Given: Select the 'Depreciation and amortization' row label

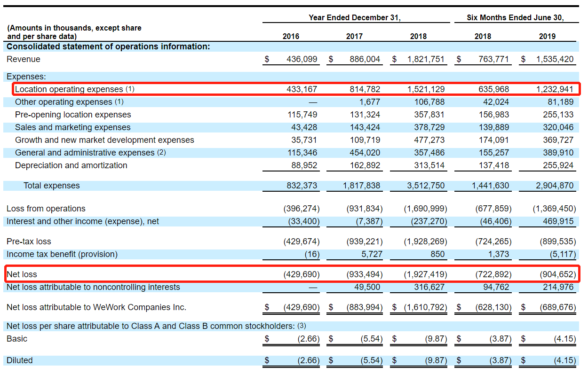Looking at the screenshot, I should 71,165.
